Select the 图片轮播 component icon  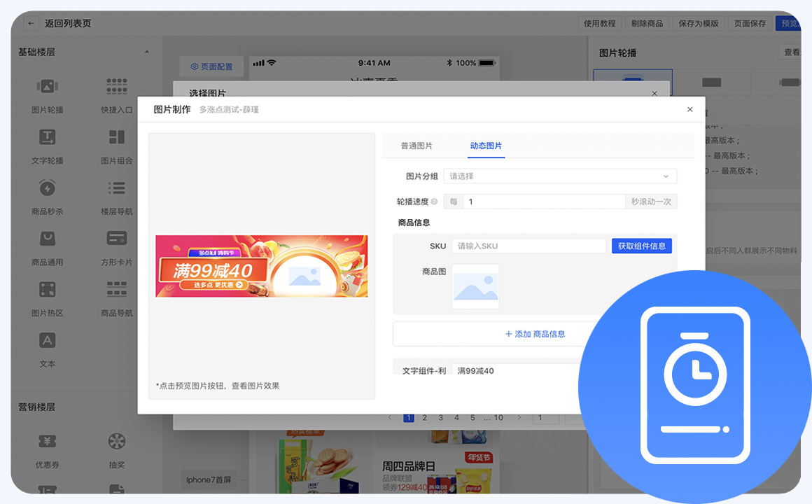pos(47,87)
